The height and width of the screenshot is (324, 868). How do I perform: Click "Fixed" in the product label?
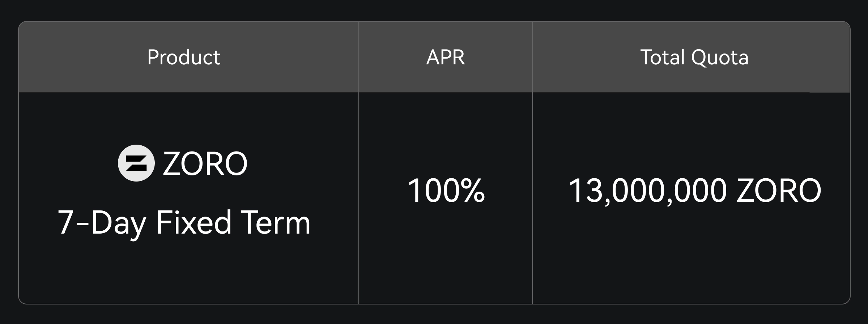(x=193, y=223)
